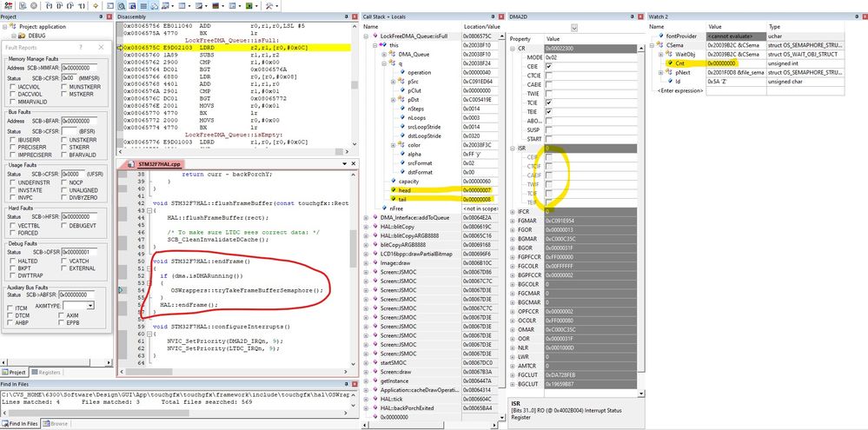
Task: Toggle the Disassembly window toolbar icon
Action: tap(121, 5)
